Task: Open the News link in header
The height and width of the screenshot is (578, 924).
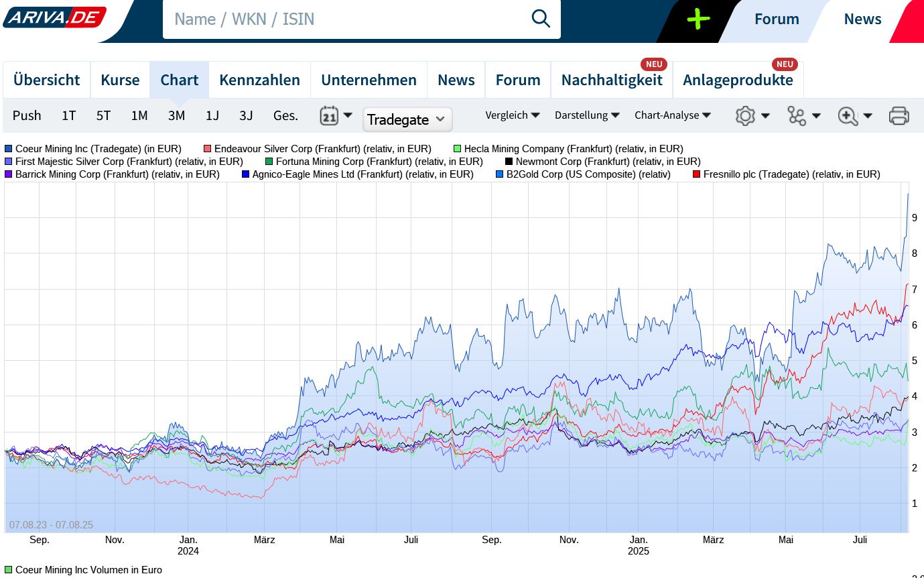Action: [x=862, y=19]
